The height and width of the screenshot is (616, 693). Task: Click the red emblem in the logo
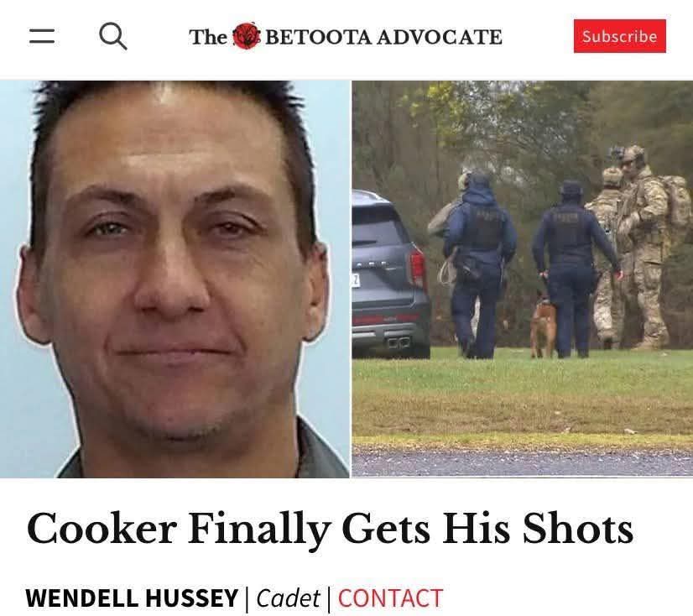[246, 36]
